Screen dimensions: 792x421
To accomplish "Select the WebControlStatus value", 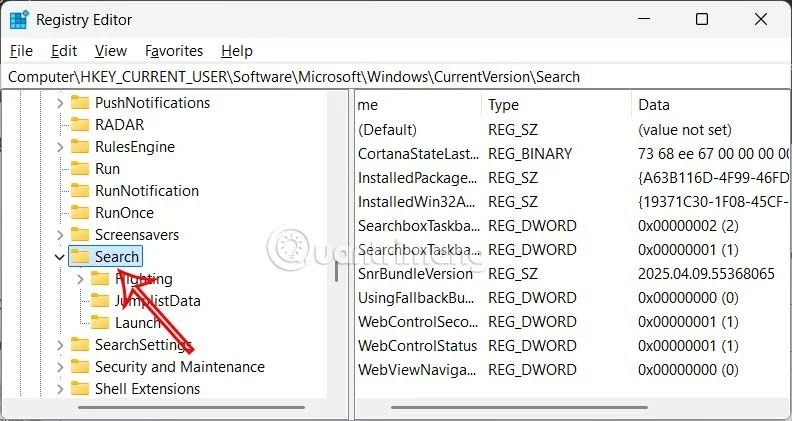I will point(417,346).
